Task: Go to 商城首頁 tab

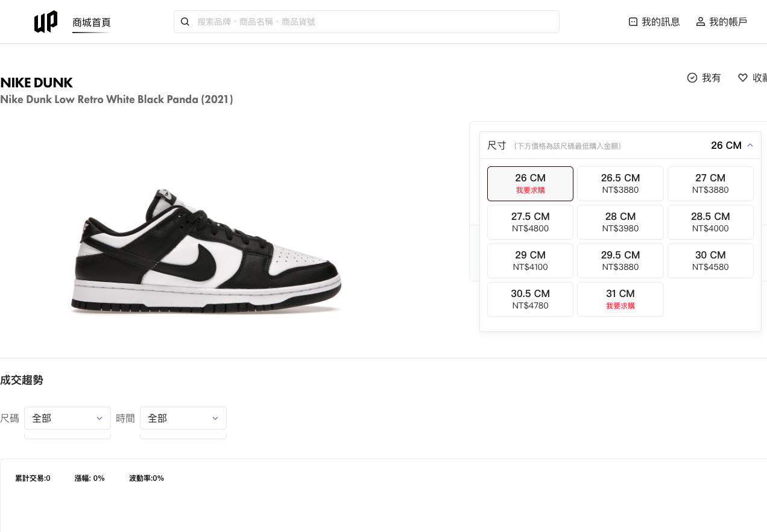Action: pos(91,22)
